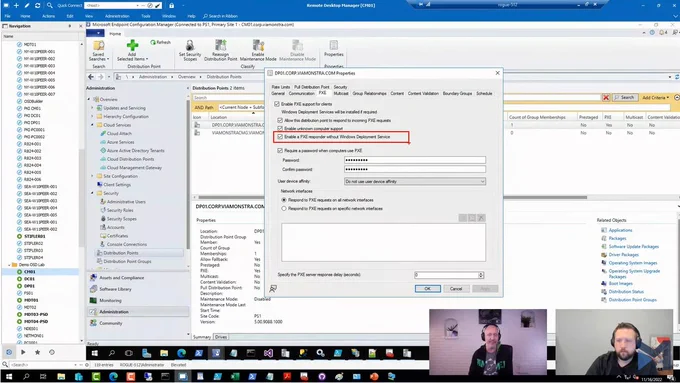Click the Quick Connect search icon
Screen dimensions: 680x383
50,5
